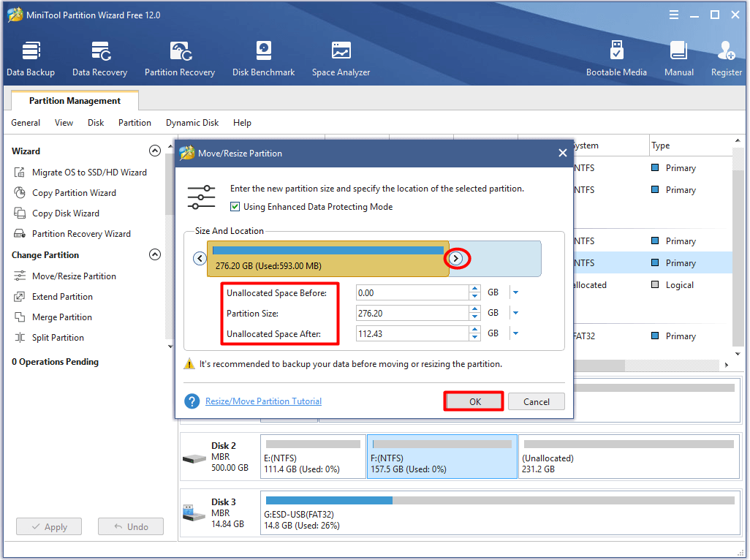Viewport: 750px width, 560px height.
Task: Click the Partition Size input field
Action: coord(412,313)
